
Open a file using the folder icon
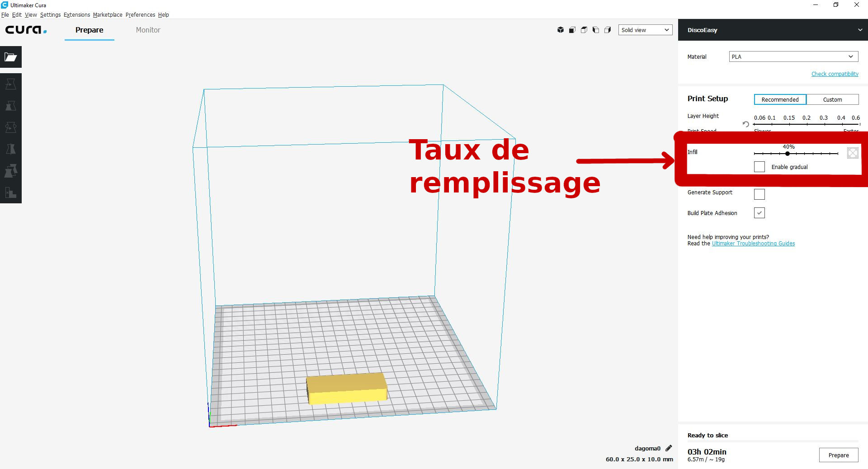click(x=11, y=57)
